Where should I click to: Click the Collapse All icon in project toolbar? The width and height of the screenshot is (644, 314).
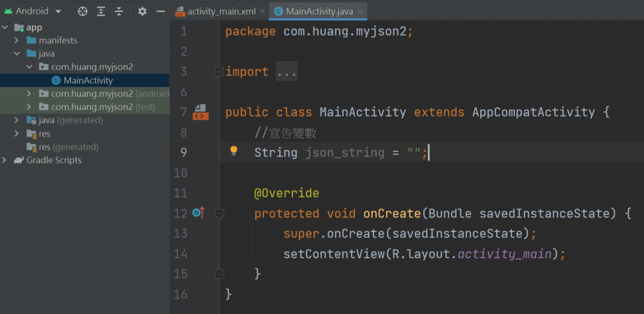point(119,11)
